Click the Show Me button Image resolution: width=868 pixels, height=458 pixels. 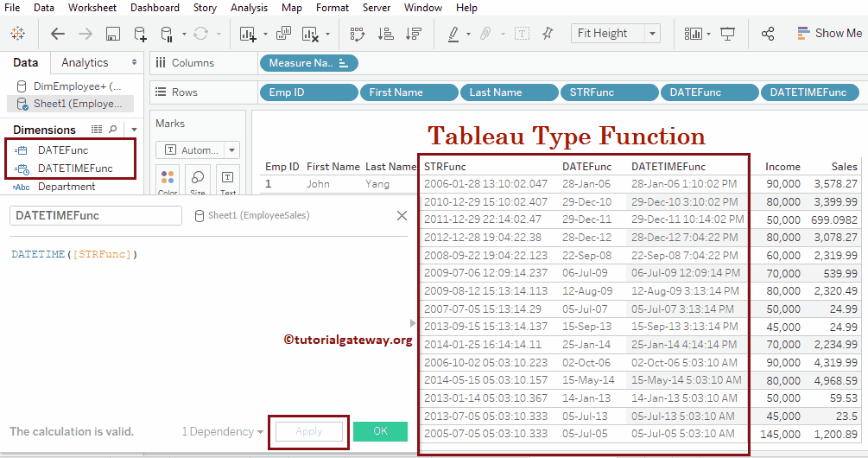pyautogui.click(x=829, y=33)
